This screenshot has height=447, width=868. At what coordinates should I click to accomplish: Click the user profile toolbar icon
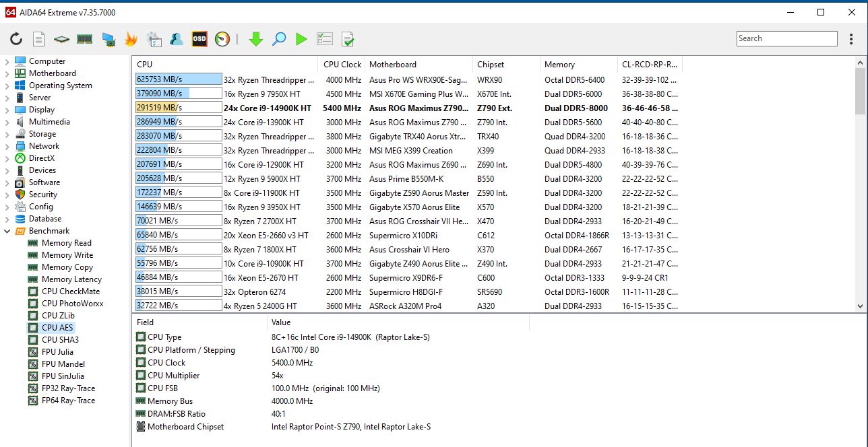[177, 39]
